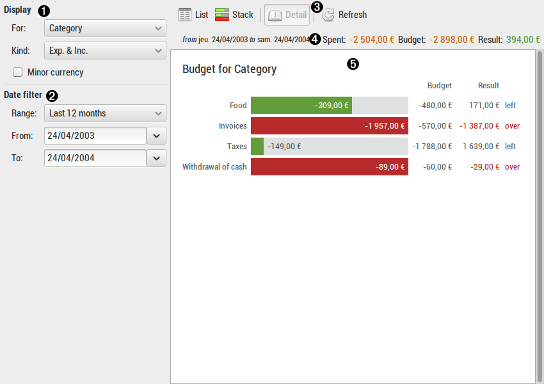Click the green Food budget bar

tap(301, 105)
